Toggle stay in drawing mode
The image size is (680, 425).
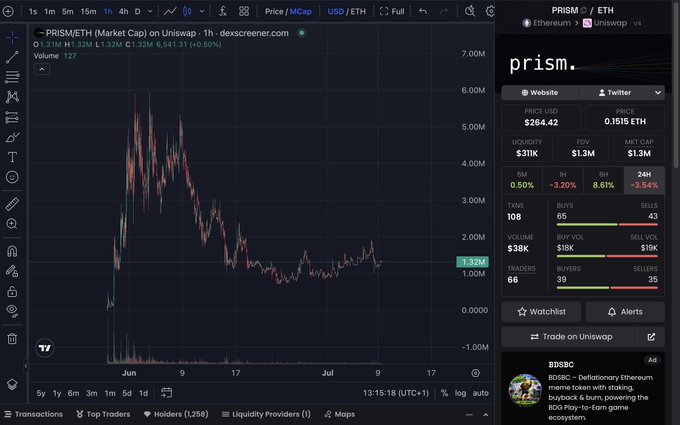point(12,271)
